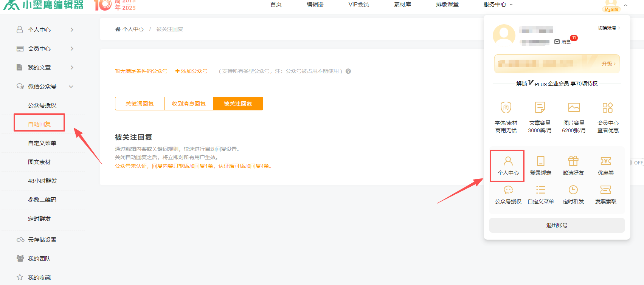644x285 pixels.
Task: Open 首页 in top navigation
Action: click(276, 4)
